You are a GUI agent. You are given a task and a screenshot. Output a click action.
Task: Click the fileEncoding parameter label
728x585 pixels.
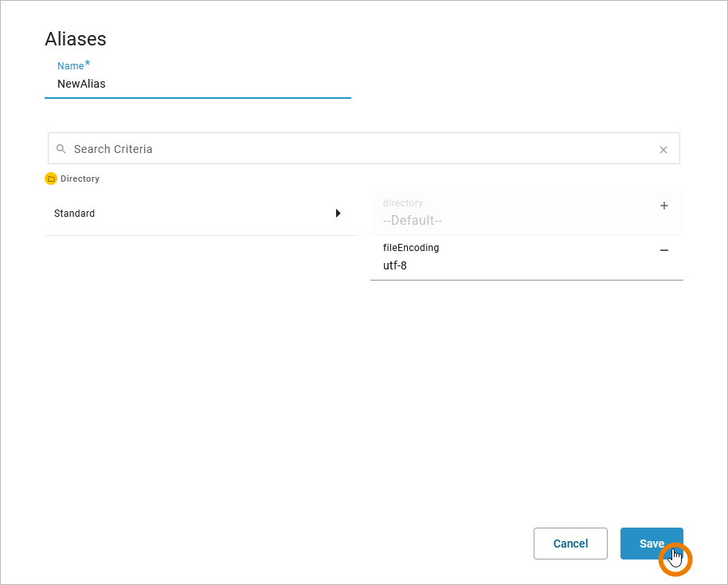411,248
